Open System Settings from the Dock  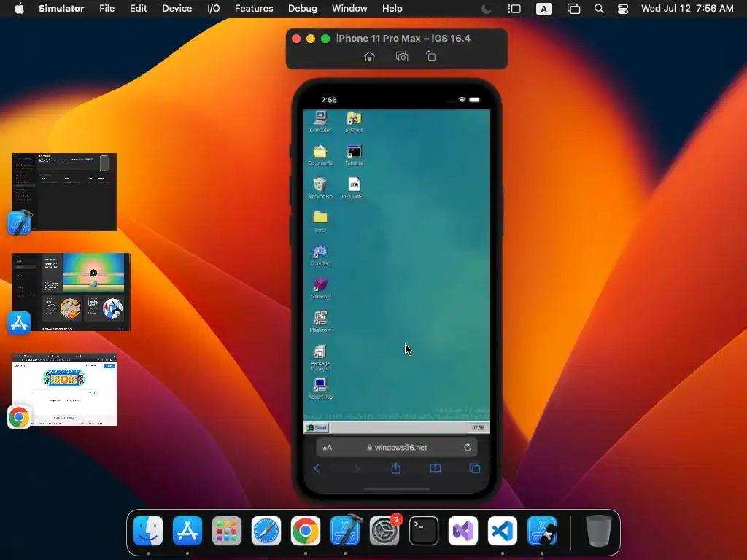tap(384, 531)
